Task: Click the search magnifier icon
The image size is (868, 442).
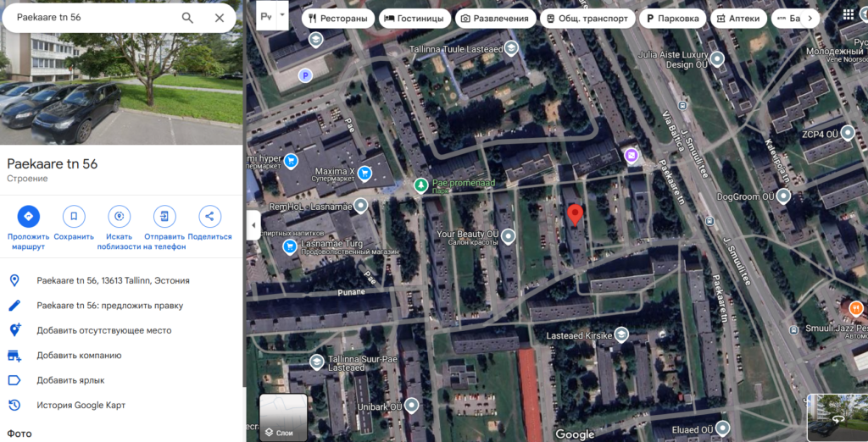Action: (187, 18)
